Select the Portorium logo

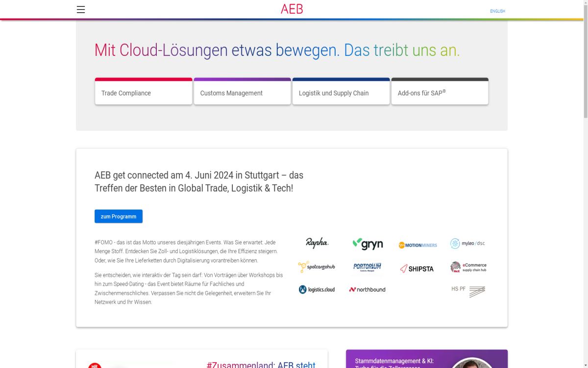click(367, 267)
